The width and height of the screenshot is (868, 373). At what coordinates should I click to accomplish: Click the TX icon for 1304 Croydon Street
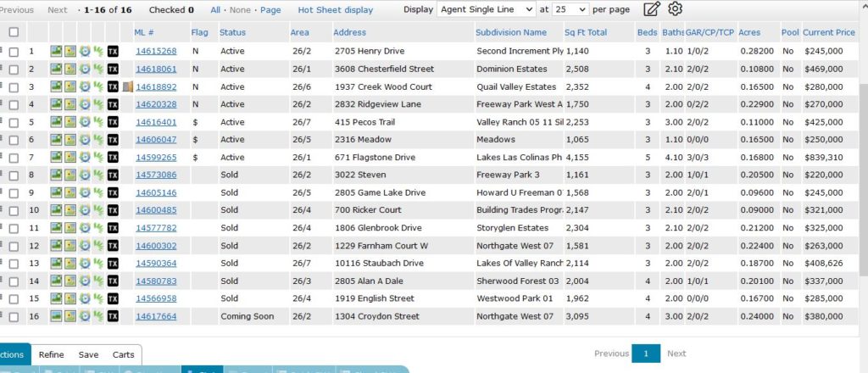(113, 316)
